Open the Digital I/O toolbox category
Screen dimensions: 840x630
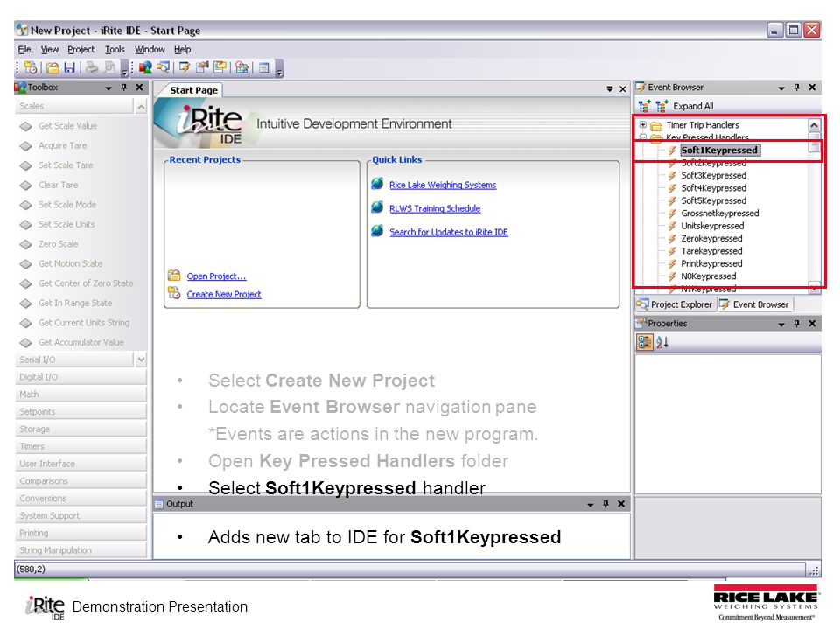pyautogui.click(x=80, y=377)
